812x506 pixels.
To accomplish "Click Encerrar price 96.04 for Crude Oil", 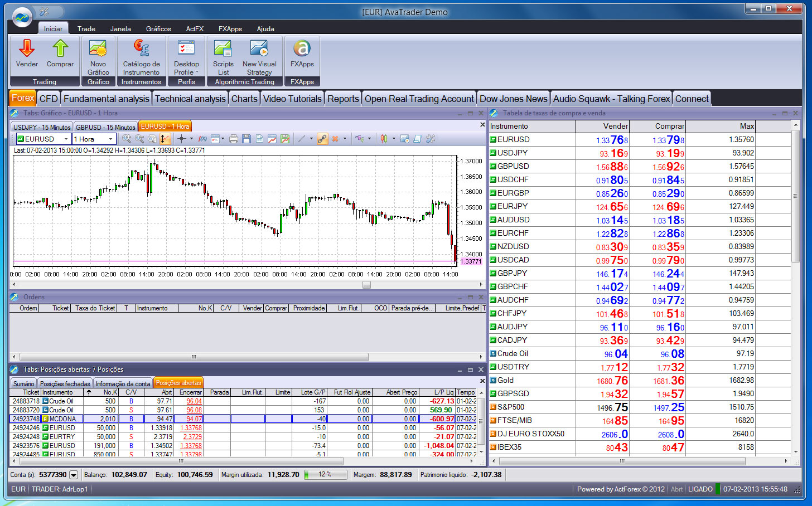I will pyautogui.click(x=194, y=401).
